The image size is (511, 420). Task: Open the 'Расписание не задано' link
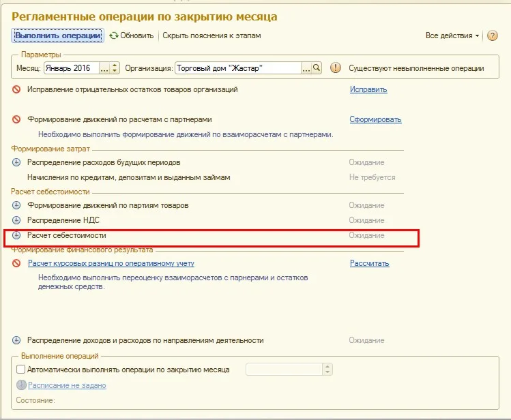(67, 385)
